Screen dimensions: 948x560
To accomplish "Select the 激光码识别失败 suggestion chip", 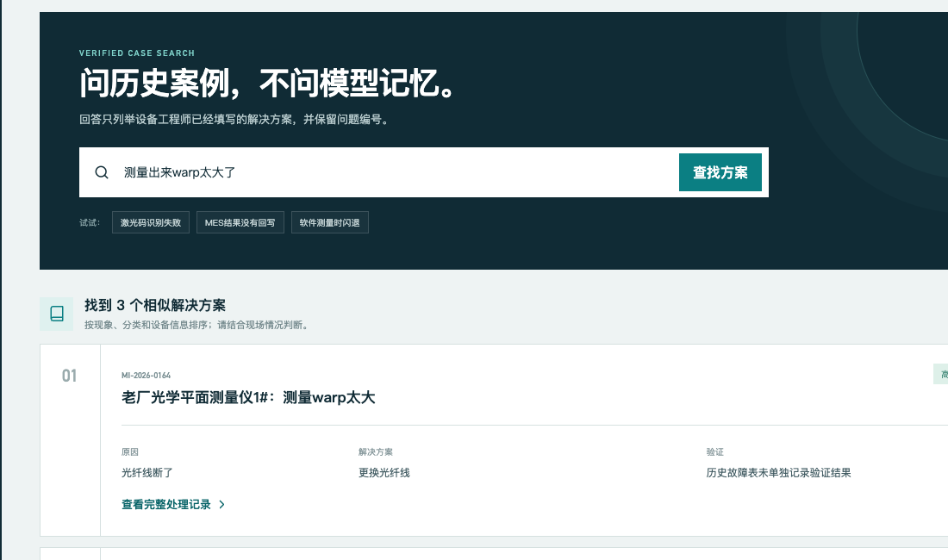I will (151, 222).
